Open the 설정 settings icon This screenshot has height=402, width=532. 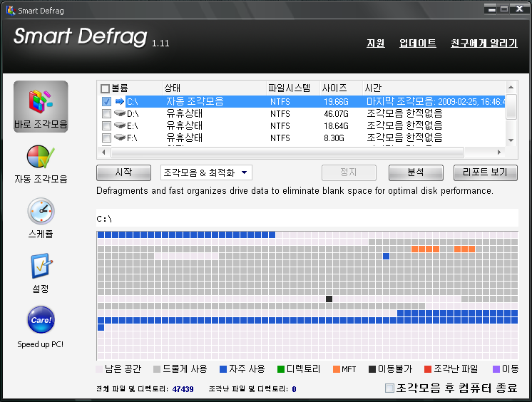coord(41,266)
